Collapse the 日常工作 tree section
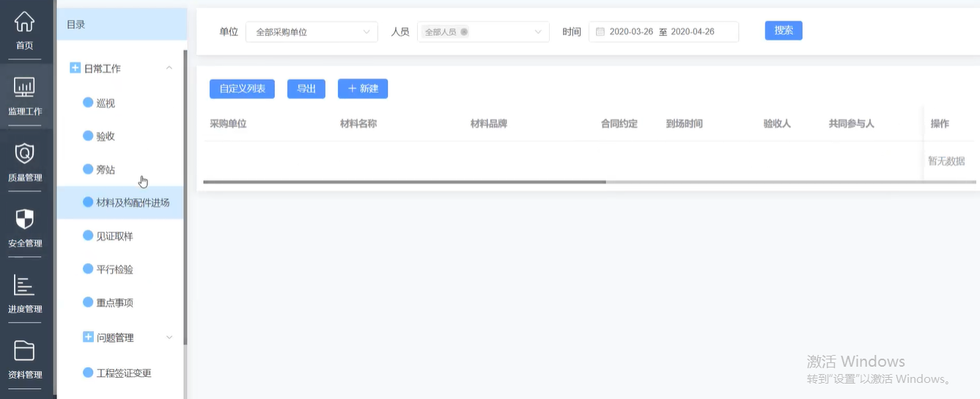The image size is (980, 399). [169, 68]
